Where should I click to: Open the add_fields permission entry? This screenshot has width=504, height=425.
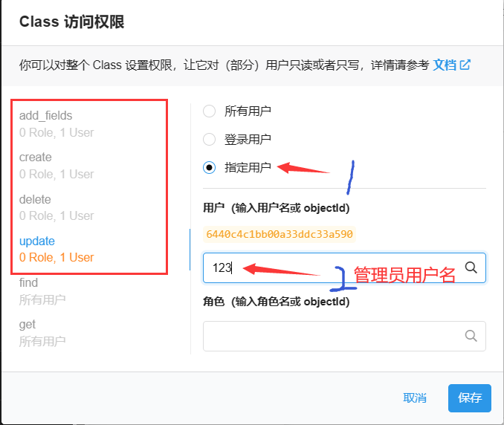[57, 124]
